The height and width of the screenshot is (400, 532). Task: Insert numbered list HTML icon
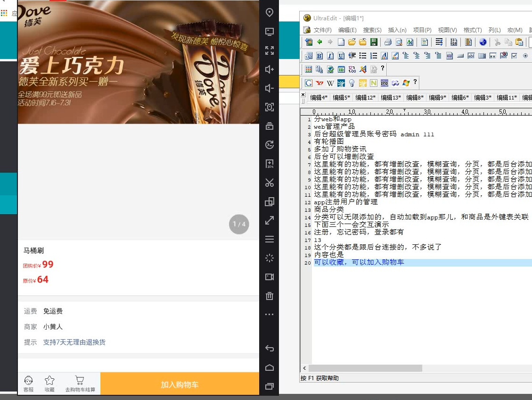(374, 56)
